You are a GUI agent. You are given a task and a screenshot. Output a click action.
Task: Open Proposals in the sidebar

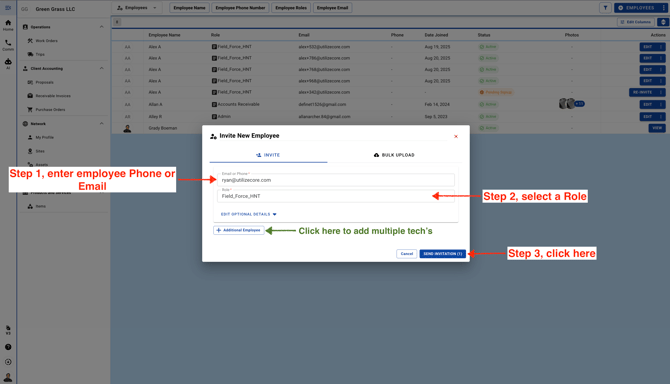coord(44,82)
